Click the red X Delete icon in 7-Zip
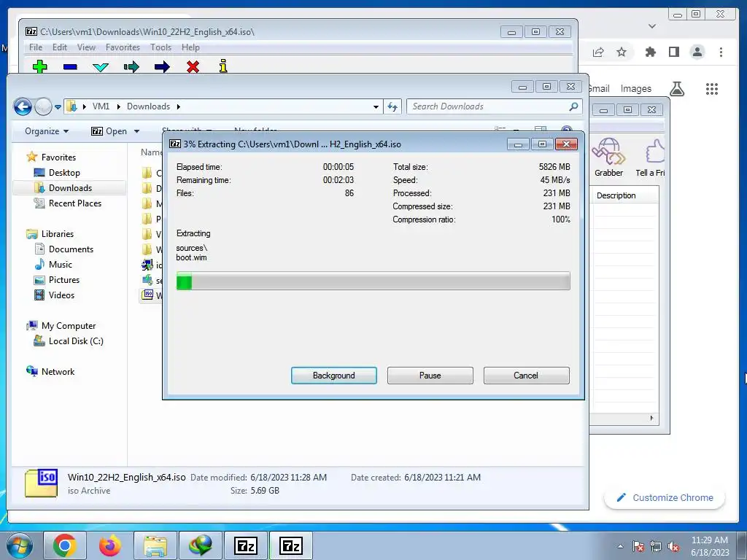 pos(193,66)
